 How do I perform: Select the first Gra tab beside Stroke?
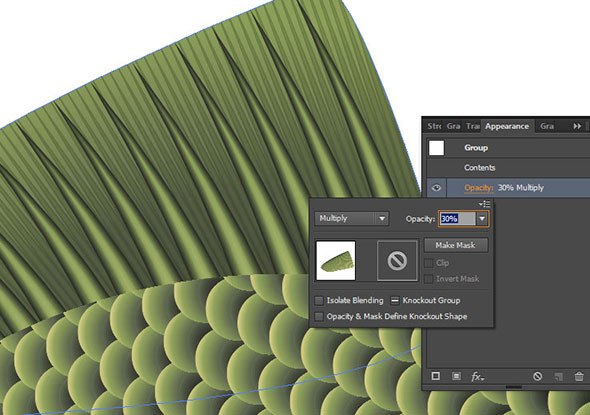[453, 126]
